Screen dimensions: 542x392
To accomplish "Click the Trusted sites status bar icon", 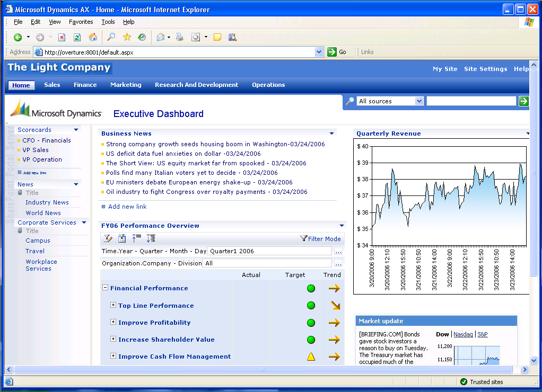I will coord(464,381).
